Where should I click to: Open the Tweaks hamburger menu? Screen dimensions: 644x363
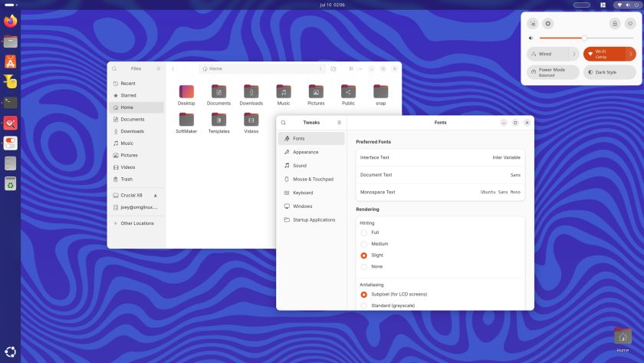[x=339, y=123]
